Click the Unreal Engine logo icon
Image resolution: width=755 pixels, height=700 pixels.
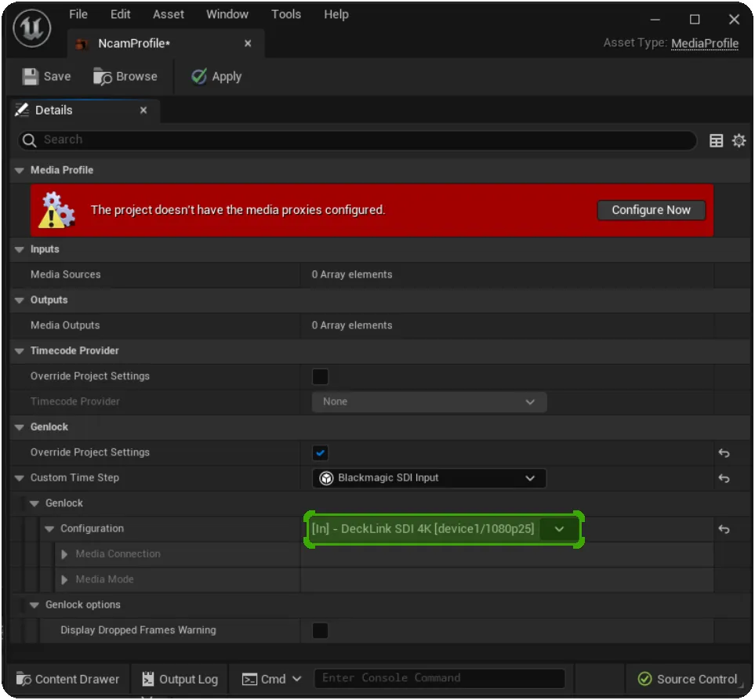pyautogui.click(x=33, y=30)
